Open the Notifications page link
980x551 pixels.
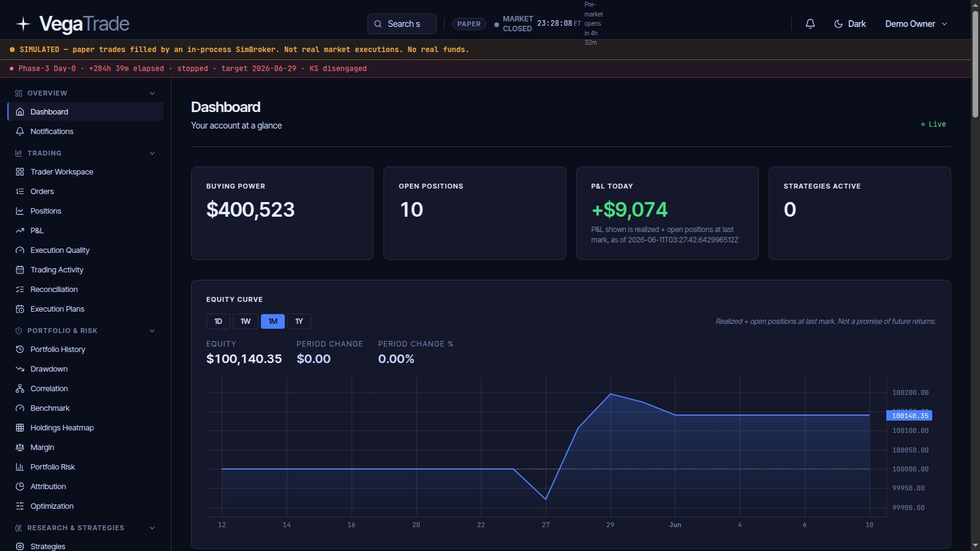(86, 132)
